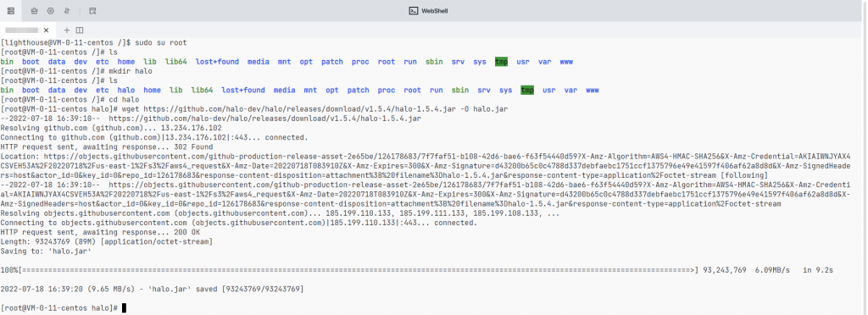Select the blurred session tab

21,30
